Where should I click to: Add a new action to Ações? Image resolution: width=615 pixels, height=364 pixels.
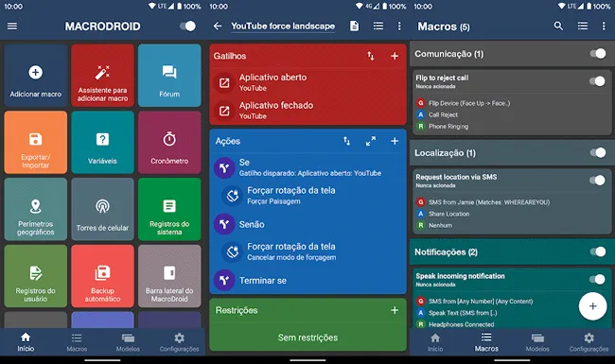[x=395, y=141]
